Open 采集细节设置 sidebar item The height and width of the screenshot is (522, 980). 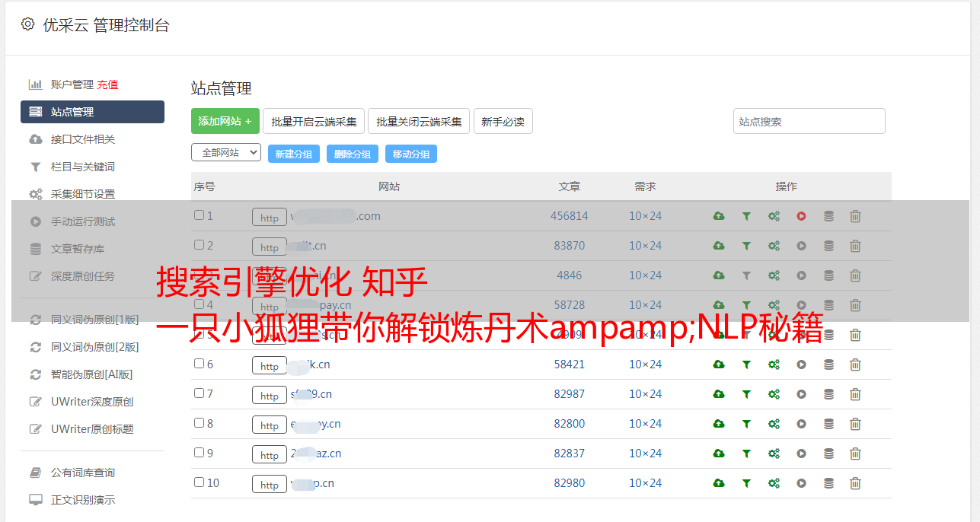(x=83, y=194)
